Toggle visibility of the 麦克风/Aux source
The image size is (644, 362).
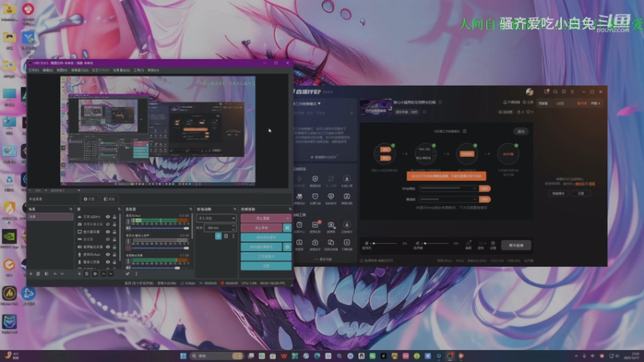coord(108,254)
